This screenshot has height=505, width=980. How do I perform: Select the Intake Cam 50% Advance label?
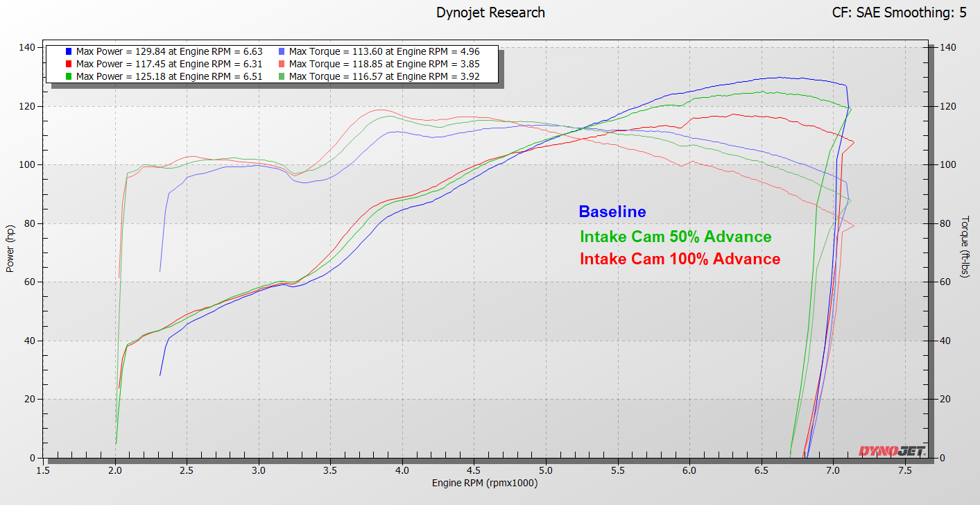point(675,237)
